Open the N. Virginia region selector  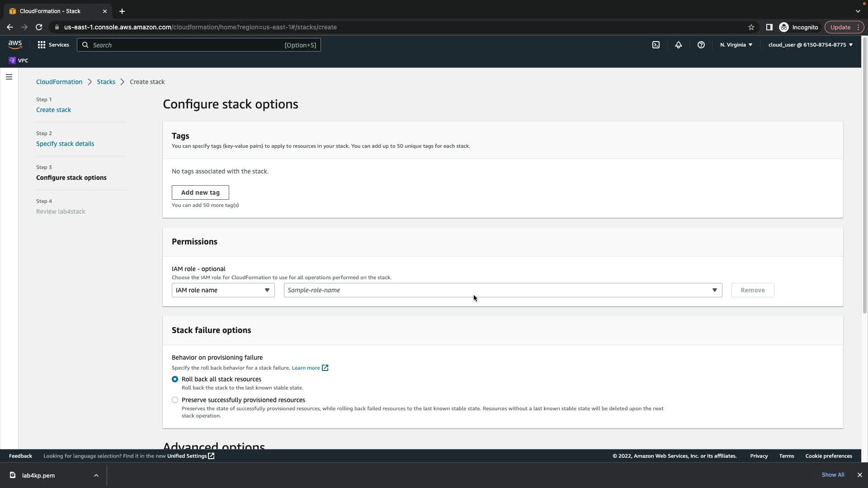[736, 45]
